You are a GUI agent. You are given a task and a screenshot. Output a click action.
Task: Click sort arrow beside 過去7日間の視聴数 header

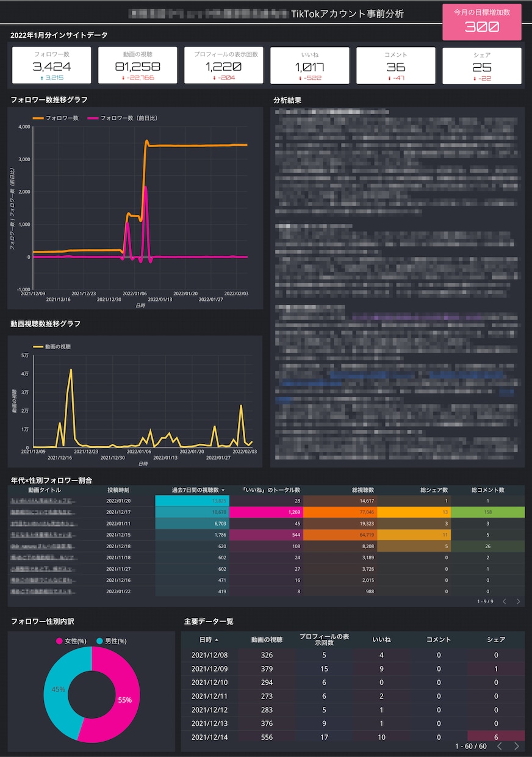[x=223, y=490]
